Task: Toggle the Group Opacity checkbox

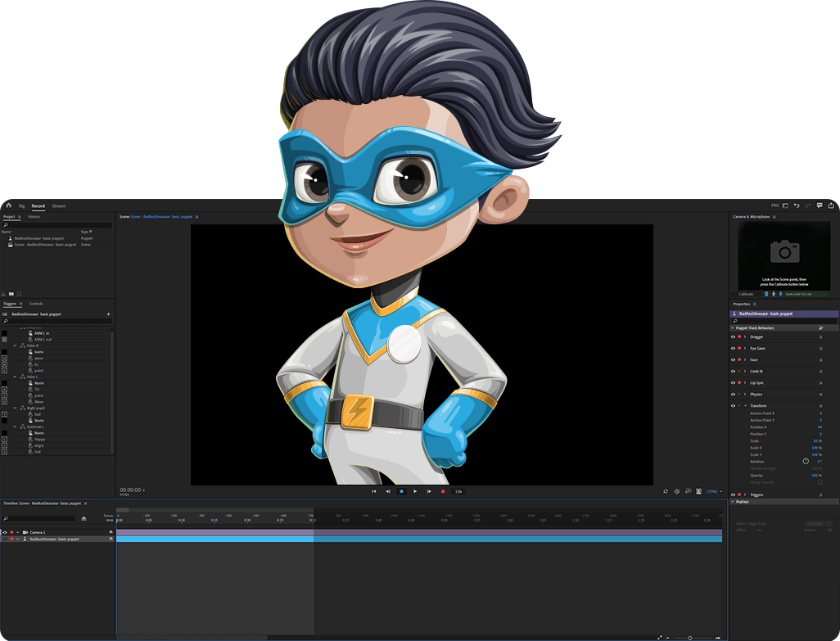Action: click(x=820, y=482)
